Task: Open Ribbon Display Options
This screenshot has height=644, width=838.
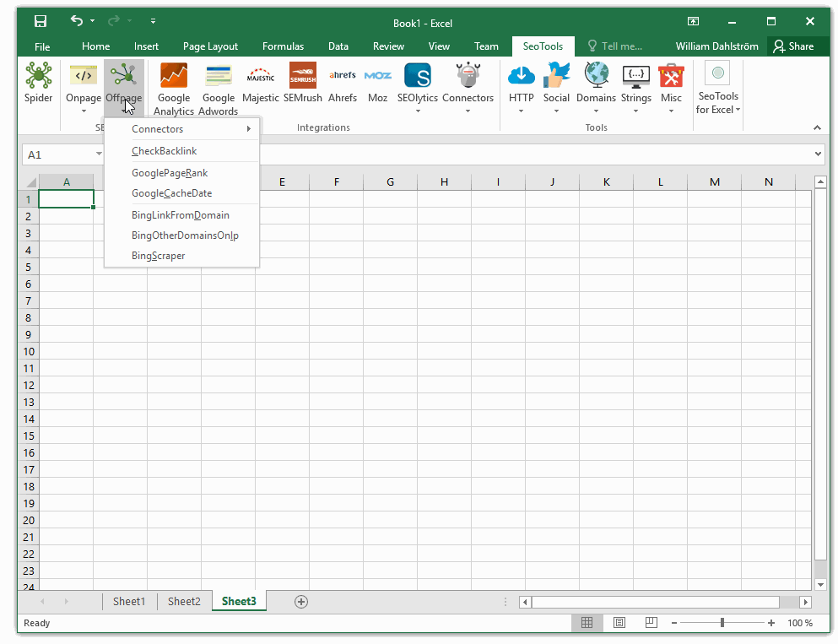Action: point(693,21)
